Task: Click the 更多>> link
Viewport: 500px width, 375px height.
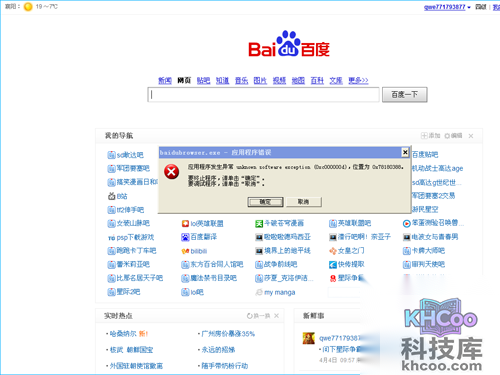Action: click(358, 80)
